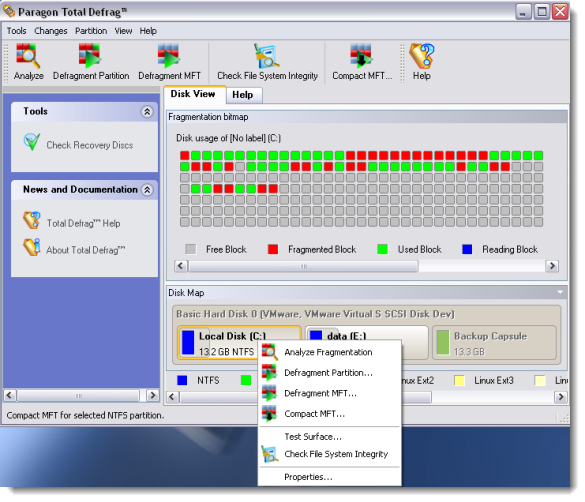This screenshot has width=585, height=502.
Task: Open the View menu
Action: 123,31
